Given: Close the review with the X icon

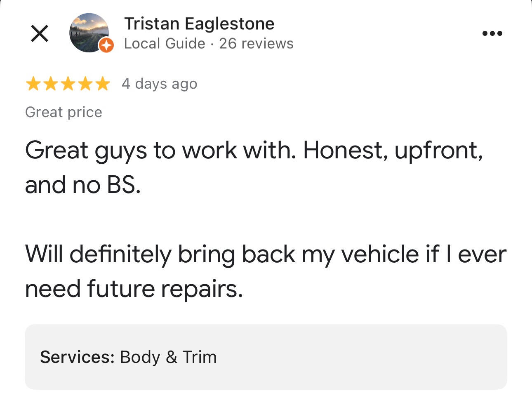Looking at the screenshot, I should pos(40,33).
